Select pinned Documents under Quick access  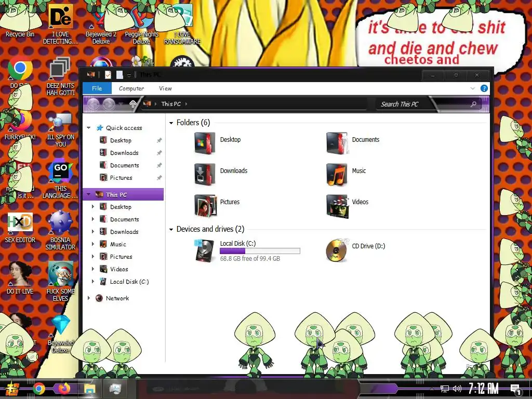[124, 165]
